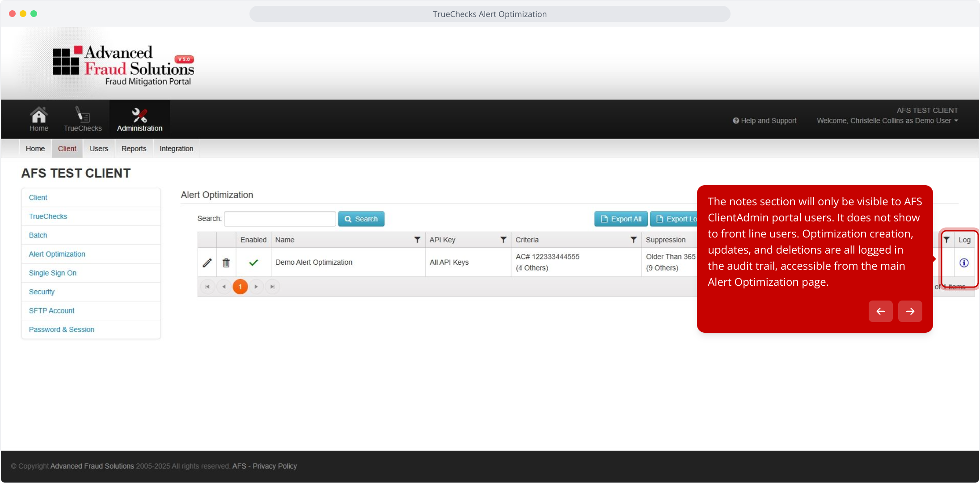This screenshot has height=483, width=980.
Task: Click the Advanced Fraud Solutions logo
Action: [123, 65]
